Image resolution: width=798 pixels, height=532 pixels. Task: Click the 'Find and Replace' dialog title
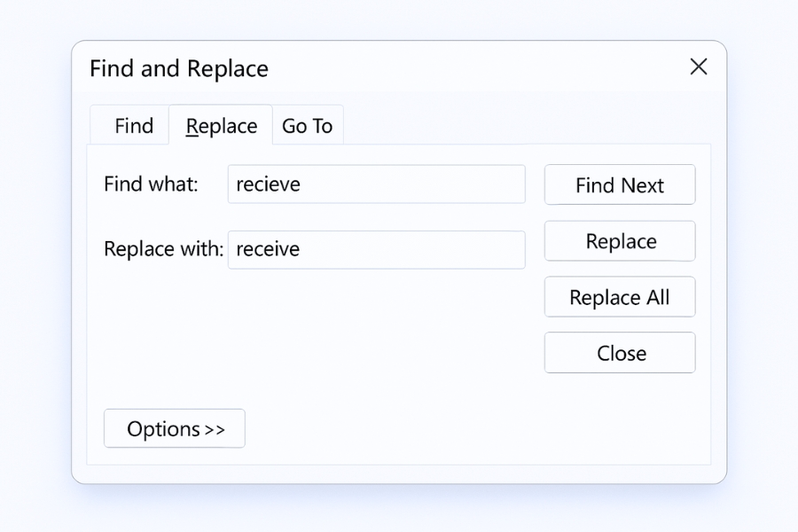pos(179,68)
